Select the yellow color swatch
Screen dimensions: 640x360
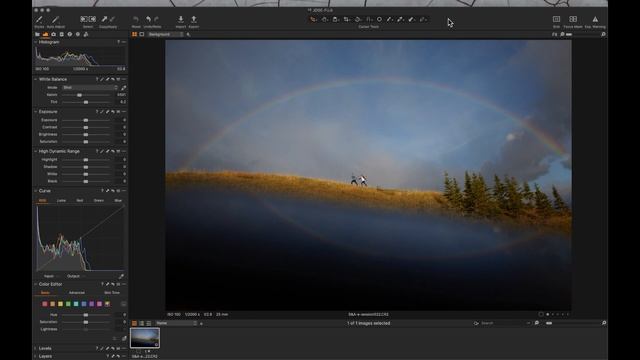coord(60,304)
